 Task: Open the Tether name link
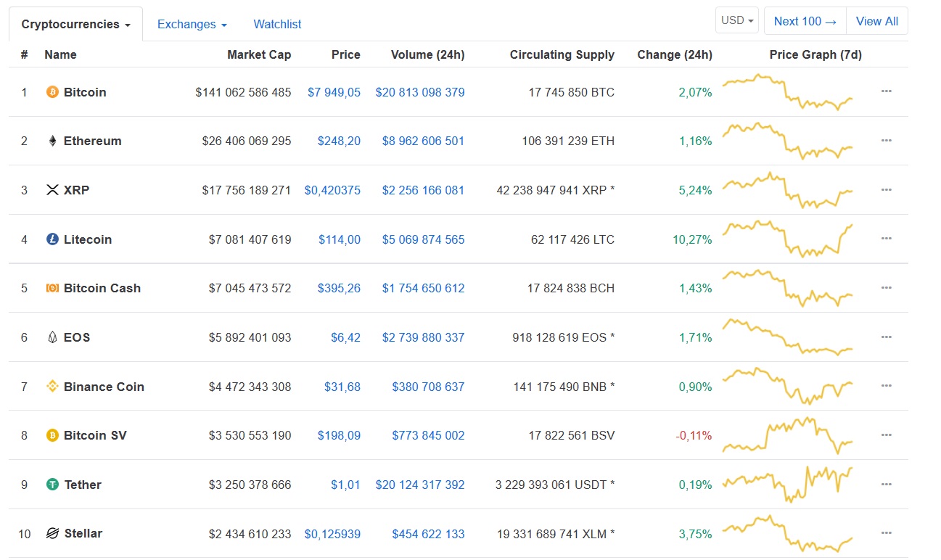83,485
